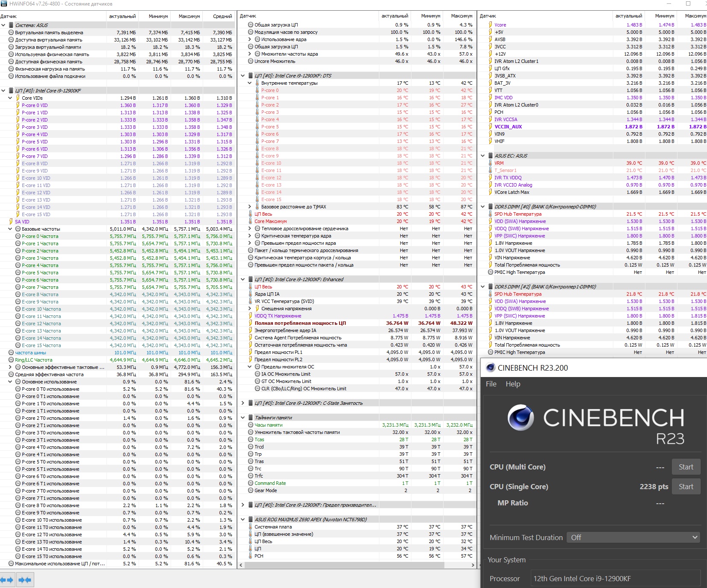
Task: Click the thermometer icon beside Системная плата
Action: (251, 527)
